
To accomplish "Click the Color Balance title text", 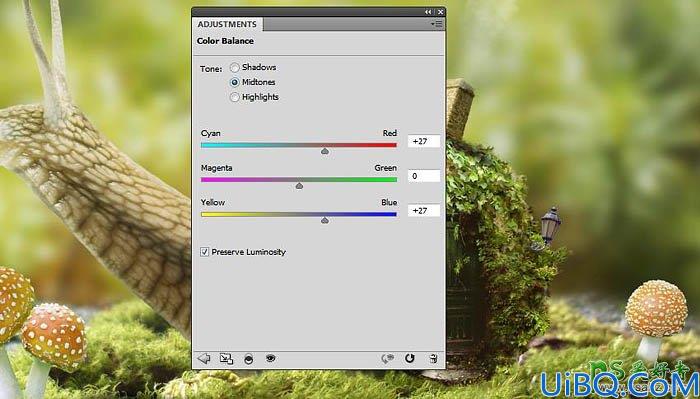I will [x=225, y=41].
